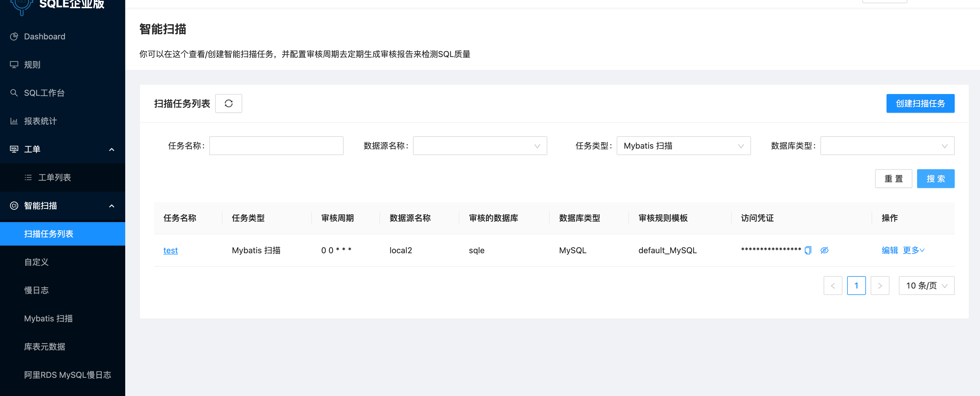Collapse the 智能扫描 sidebar section
980x396 pixels.
(x=111, y=206)
